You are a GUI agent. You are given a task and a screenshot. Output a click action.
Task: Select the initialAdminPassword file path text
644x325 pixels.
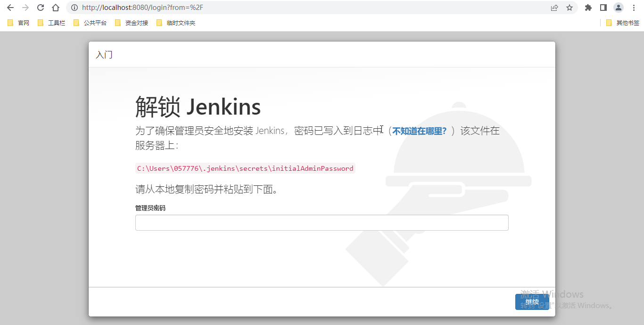pyautogui.click(x=244, y=168)
